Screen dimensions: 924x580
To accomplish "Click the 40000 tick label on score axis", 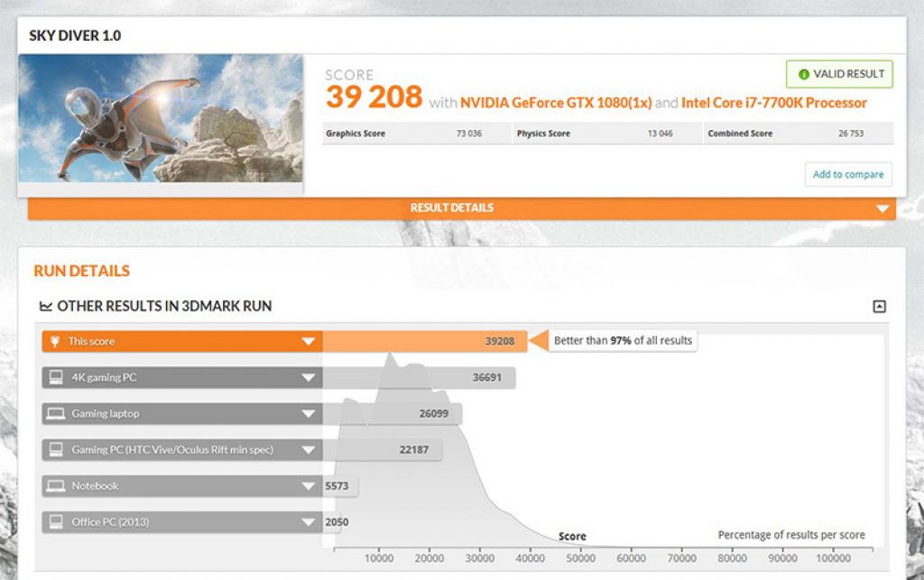I will pos(530,558).
